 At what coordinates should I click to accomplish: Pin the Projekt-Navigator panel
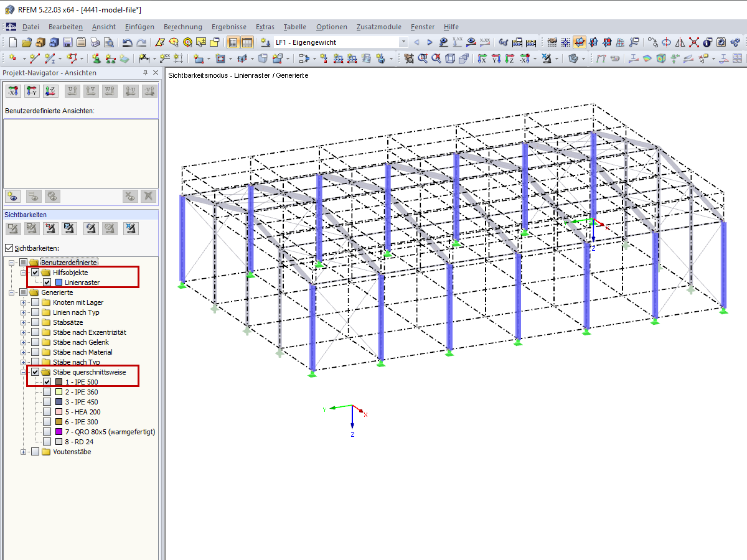(146, 73)
